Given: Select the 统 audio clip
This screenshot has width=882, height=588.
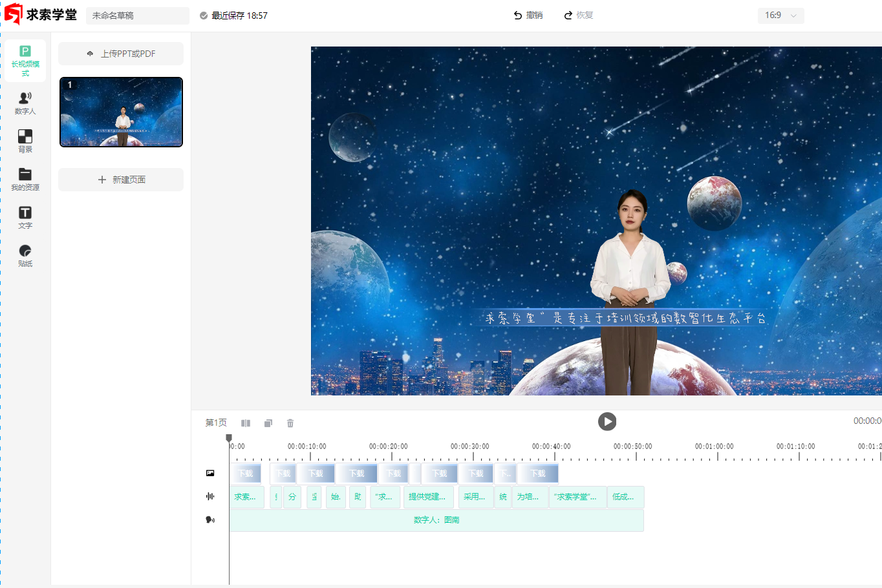Looking at the screenshot, I should pos(503,497).
